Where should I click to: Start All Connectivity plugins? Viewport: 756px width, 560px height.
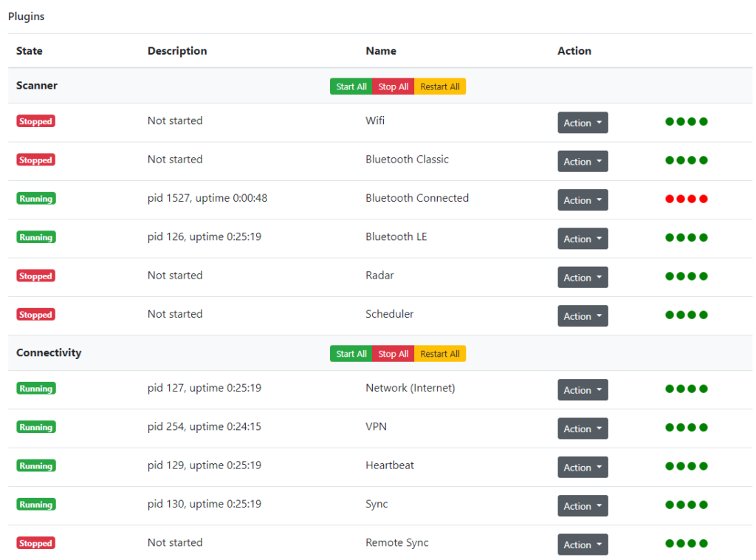click(351, 354)
